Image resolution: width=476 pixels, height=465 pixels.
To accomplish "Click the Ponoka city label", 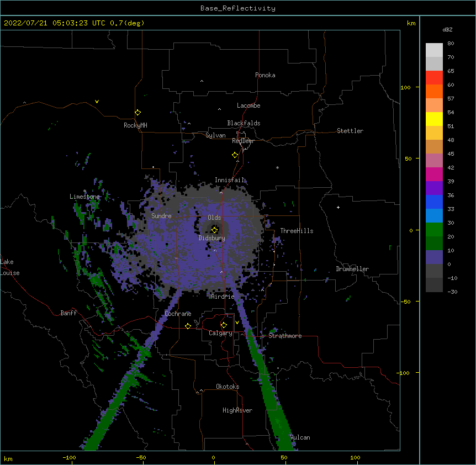I will point(265,75).
